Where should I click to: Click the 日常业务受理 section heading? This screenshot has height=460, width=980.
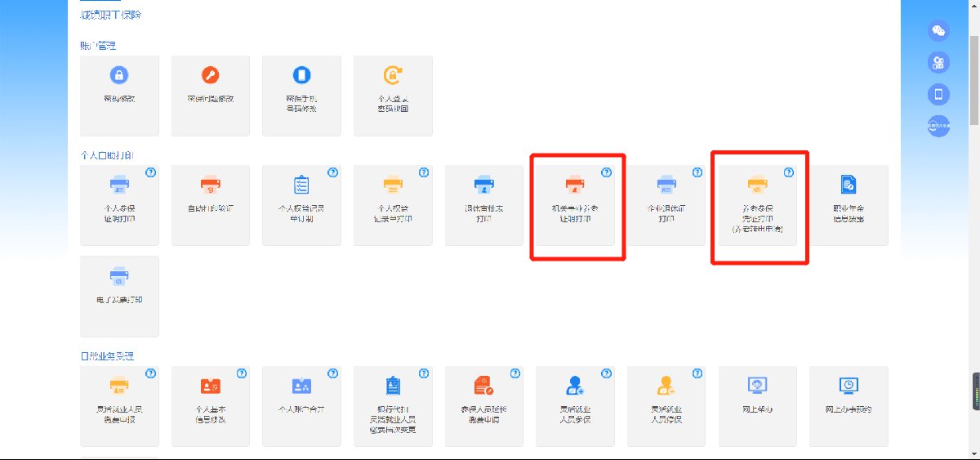[x=107, y=356]
